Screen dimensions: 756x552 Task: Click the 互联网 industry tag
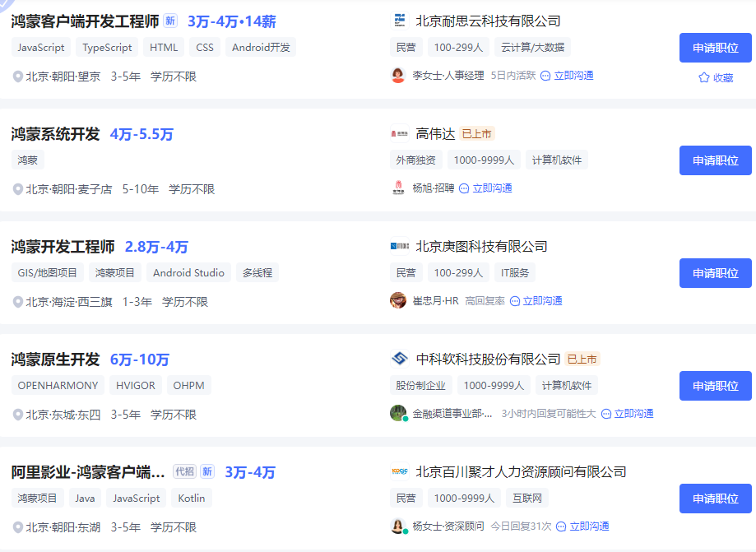pyautogui.click(x=527, y=499)
